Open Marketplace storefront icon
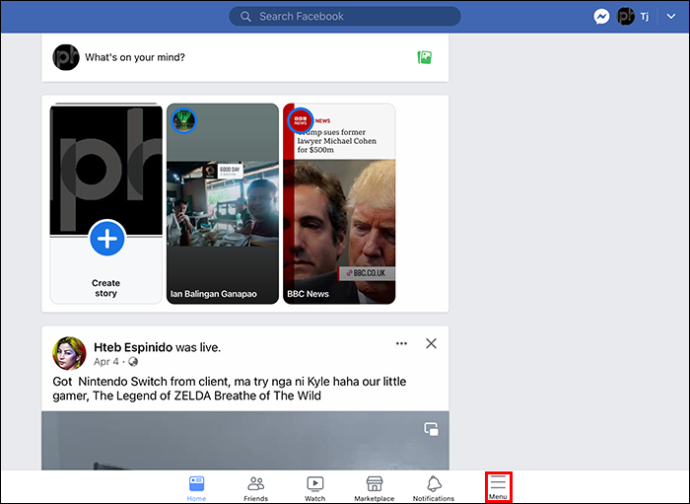Image resolution: width=690 pixels, height=504 pixels. [x=374, y=488]
